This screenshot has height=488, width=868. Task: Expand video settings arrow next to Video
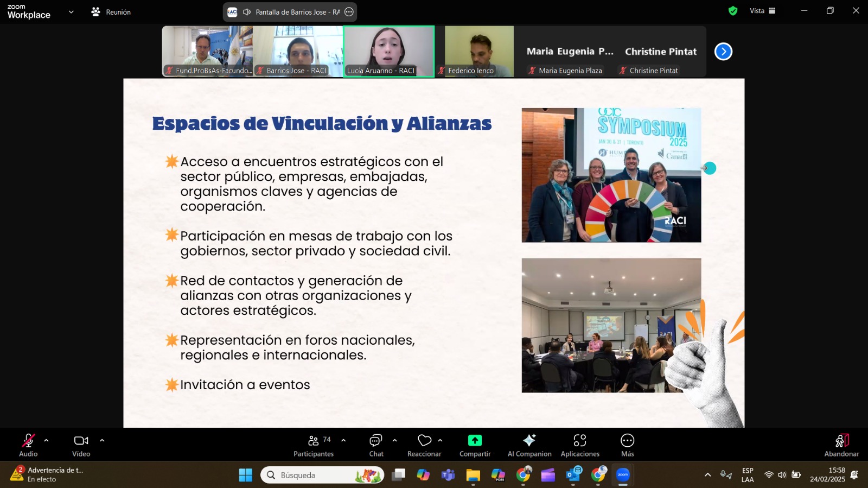click(102, 440)
